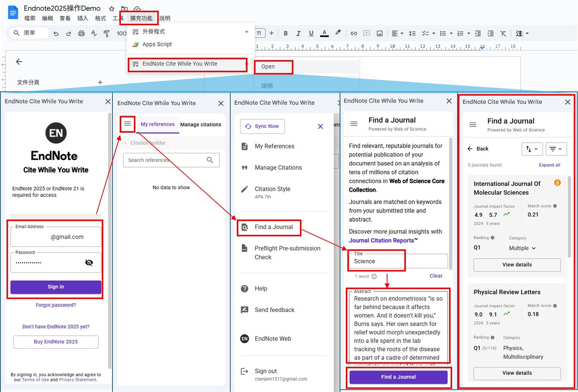Click the insert image icon
The height and width of the screenshot is (392, 578).
pos(379,33)
